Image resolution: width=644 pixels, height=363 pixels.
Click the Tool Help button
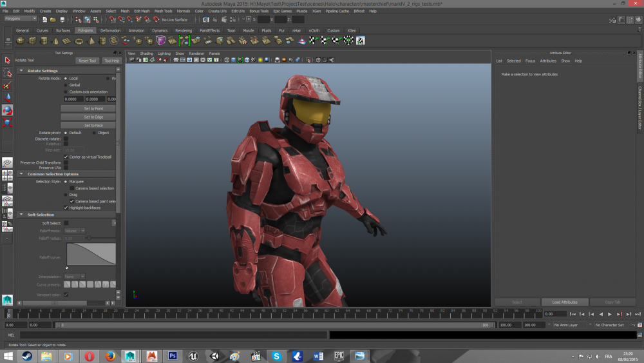[111, 61]
